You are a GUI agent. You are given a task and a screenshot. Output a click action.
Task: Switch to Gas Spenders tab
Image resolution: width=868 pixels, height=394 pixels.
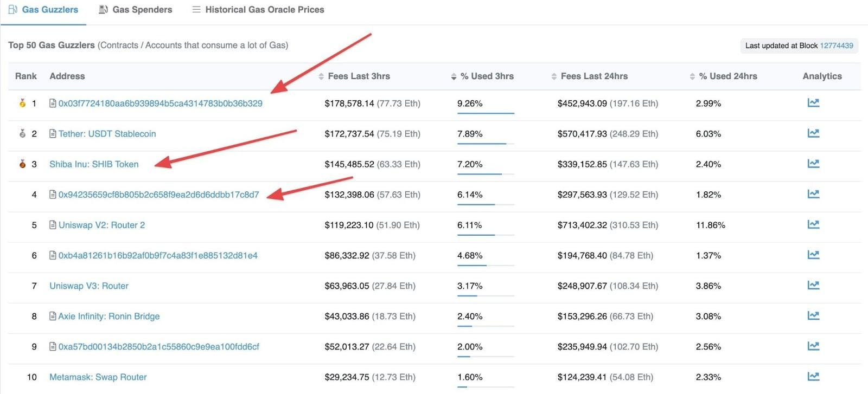point(135,10)
